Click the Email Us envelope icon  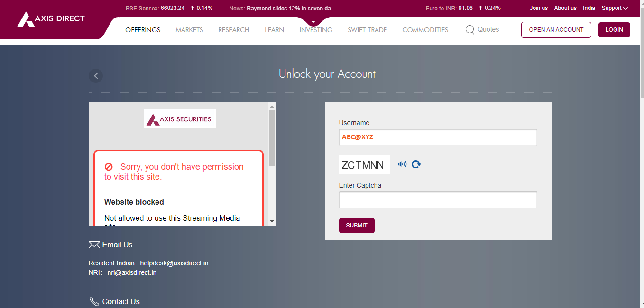tap(94, 245)
